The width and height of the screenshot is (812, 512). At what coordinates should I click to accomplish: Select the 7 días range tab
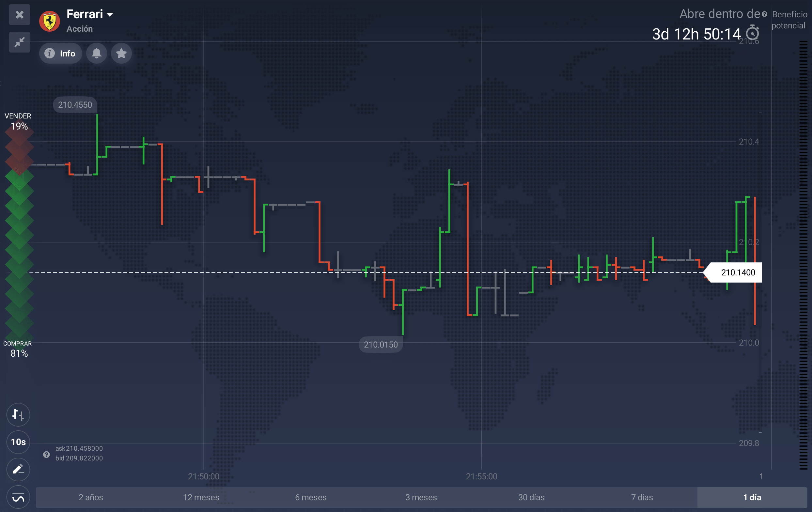pos(642,497)
